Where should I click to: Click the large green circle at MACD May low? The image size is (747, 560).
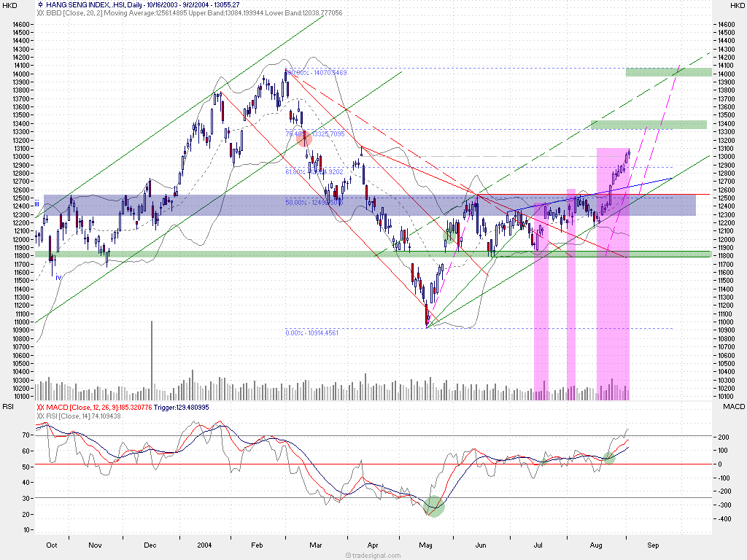[434, 505]
